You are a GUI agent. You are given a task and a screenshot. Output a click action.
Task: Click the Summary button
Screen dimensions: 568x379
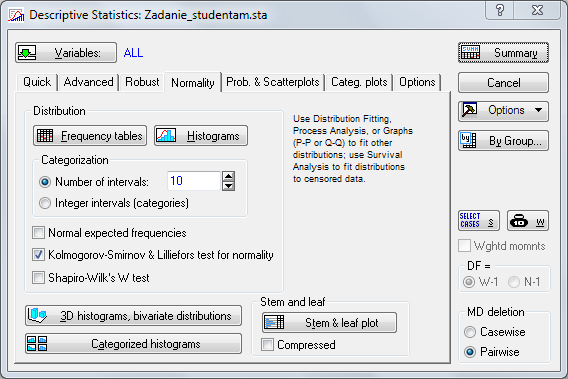click(503, 53)
